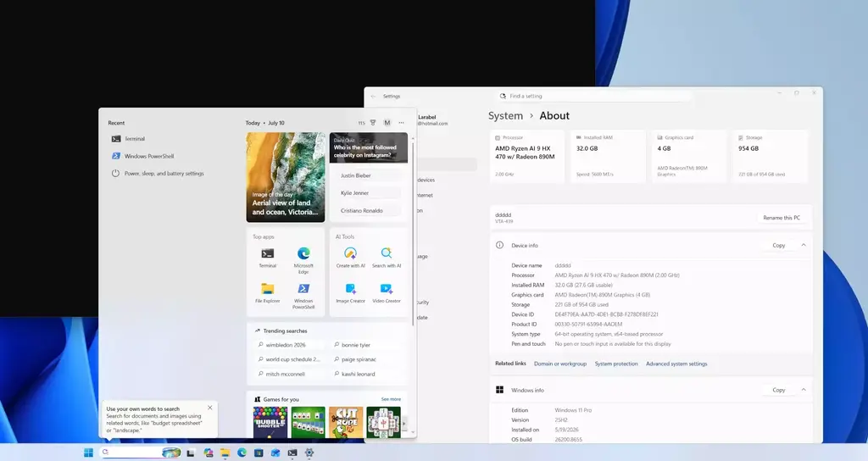Click Rename this PC button
Image resolution: width=868 pixels, height=461 pixels.
click(x=781, y=218)
